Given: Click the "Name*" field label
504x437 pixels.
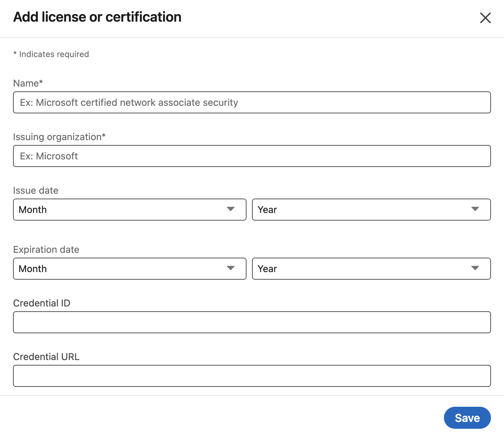Looking at the screenshot, I should (28, 83).
